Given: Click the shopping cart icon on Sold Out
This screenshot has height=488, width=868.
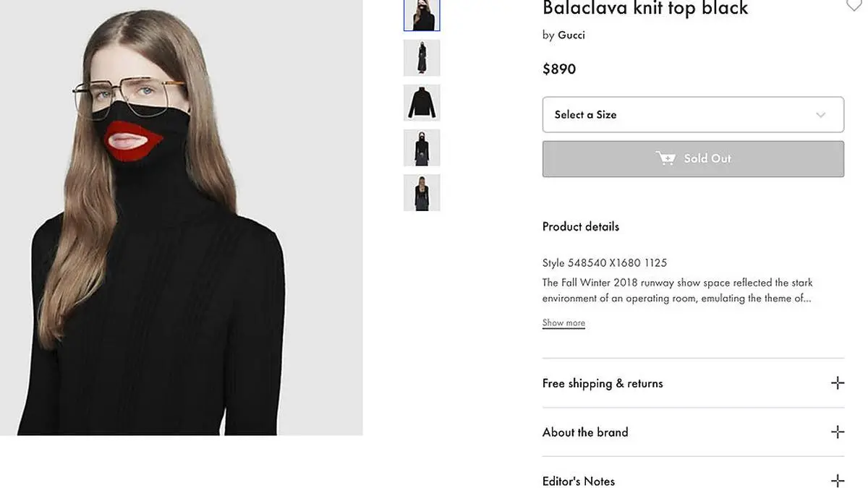Looking at the screenshot, I should (x=665, y=158).
